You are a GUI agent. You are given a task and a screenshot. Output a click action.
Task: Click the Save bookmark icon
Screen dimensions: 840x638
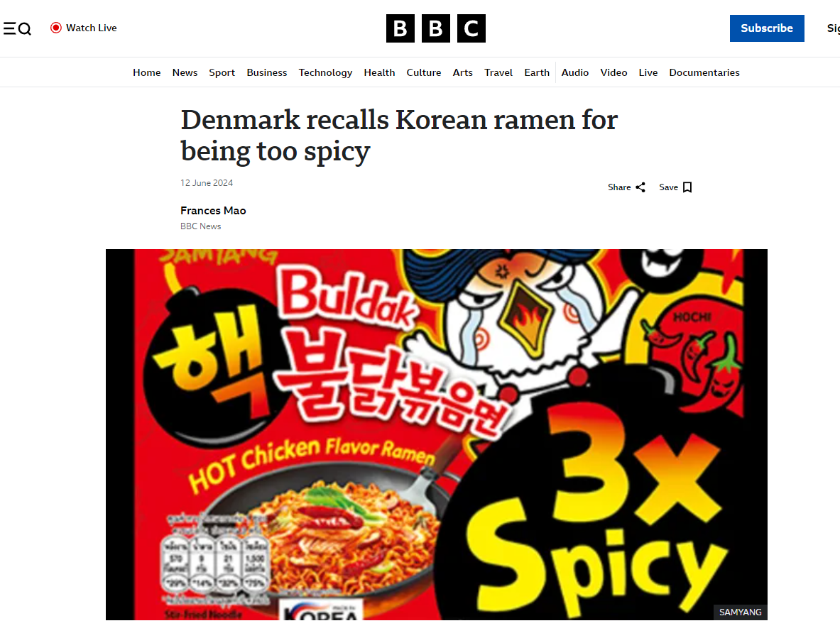(687, 187)
